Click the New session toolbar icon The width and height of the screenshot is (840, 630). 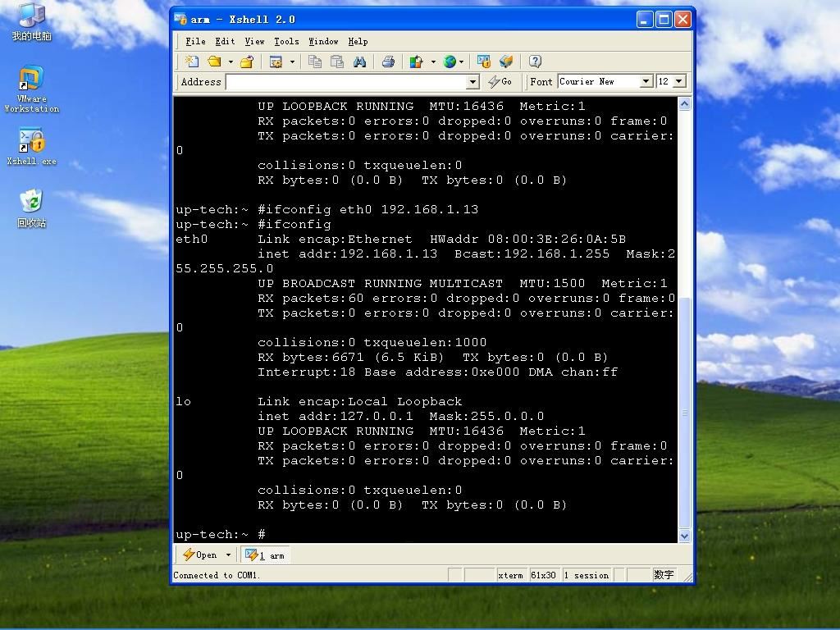[x=191, y=62]
